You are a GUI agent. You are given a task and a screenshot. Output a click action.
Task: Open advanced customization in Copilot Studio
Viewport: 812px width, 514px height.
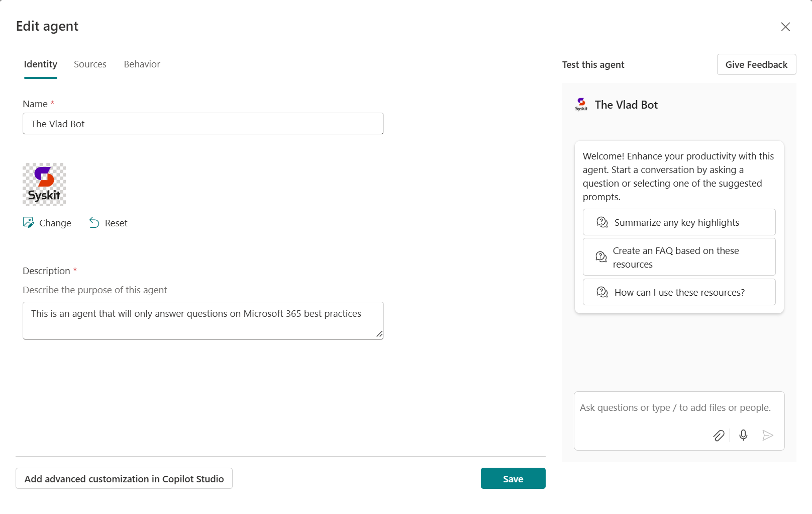click(x=124, y=478)
